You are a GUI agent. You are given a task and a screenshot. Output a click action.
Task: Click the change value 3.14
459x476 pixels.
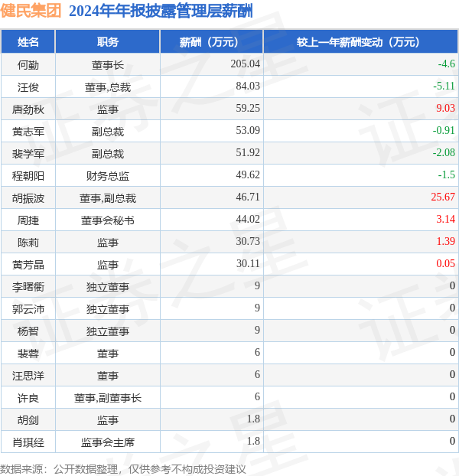coord(445,219)
